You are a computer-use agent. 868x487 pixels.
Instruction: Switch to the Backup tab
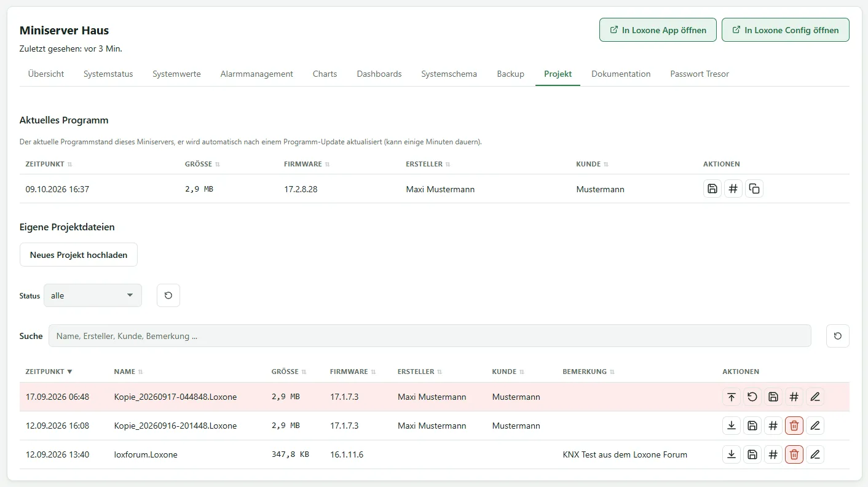(x=510, y=74)
